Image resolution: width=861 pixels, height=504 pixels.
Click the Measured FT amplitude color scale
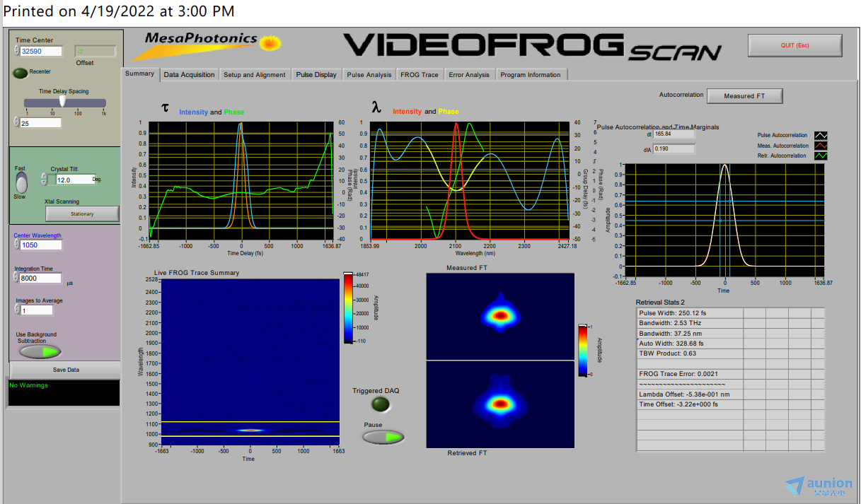pos(582,351)
